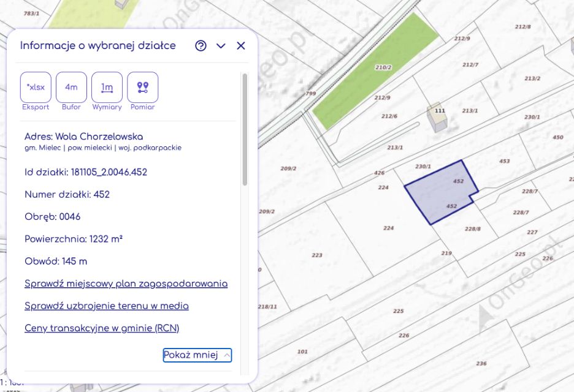Activate the Pomiar measurement tool

tap(143, 88)
